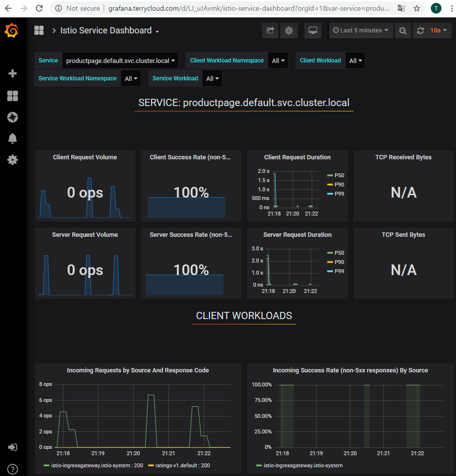Click the 100% value in Server Success Rate
456x476 pixels.
(x=191, y=270)
